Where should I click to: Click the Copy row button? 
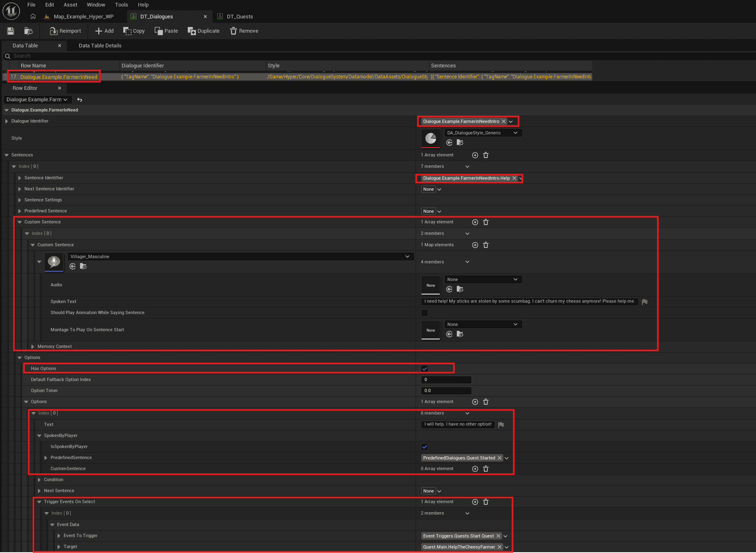tap(134, 31)
